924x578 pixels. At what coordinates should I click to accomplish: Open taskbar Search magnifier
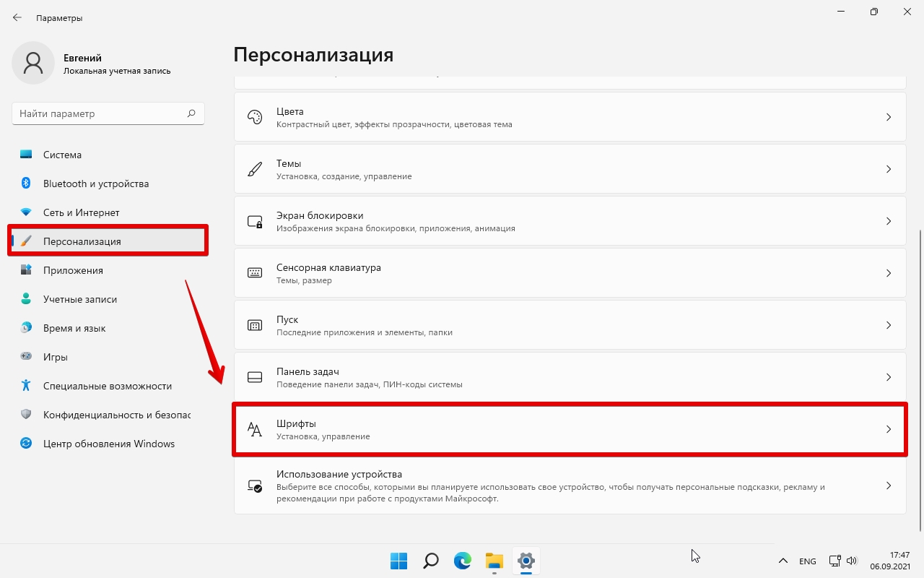pos(430,561)
